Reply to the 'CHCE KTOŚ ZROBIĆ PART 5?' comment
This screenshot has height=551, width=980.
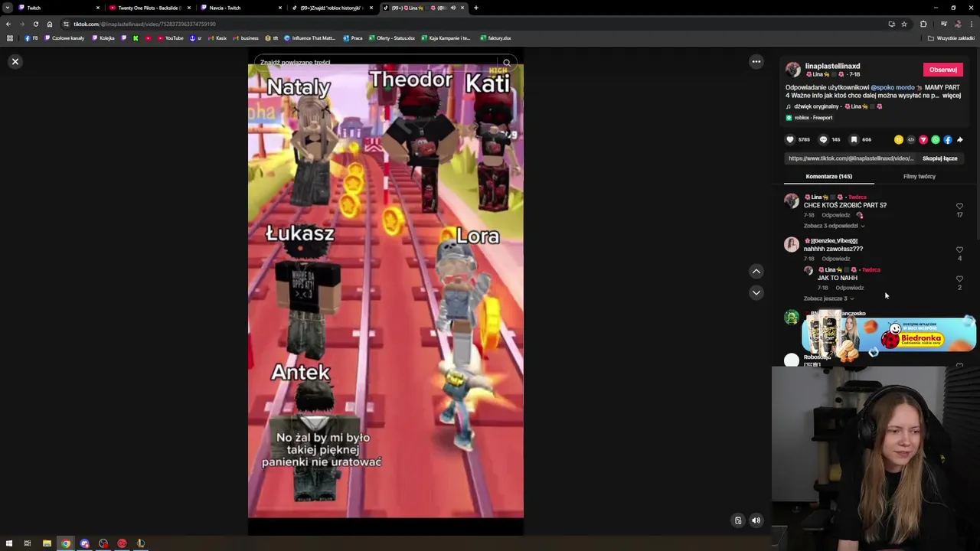click(835, 215)
